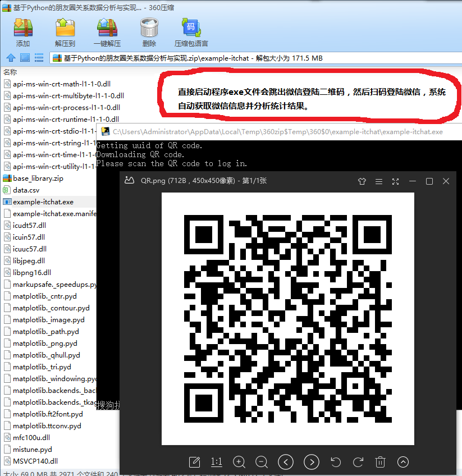
Task: Expand more options up-arrow in viewer
Action: point(403,462)
